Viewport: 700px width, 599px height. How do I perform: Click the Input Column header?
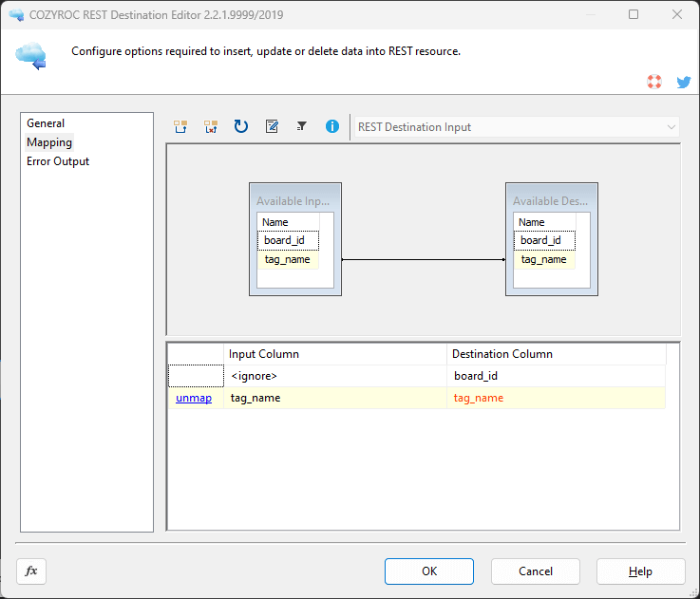pyautogui.click(x=335, y=354)
